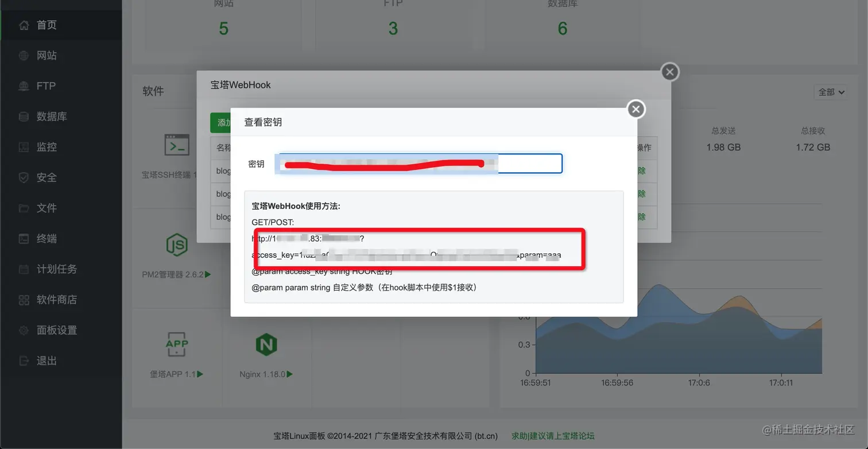Click the 宝塔WebHook window title
The image size is (868, 449).
click(x=241, y=85)
